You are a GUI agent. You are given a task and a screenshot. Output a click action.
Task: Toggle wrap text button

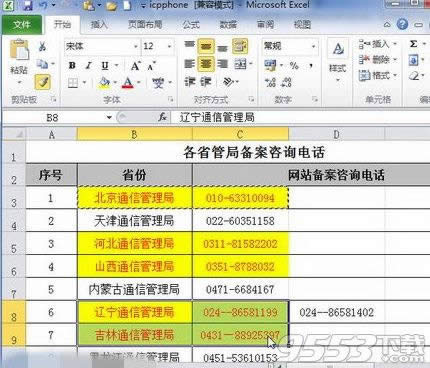pos(240,46)
